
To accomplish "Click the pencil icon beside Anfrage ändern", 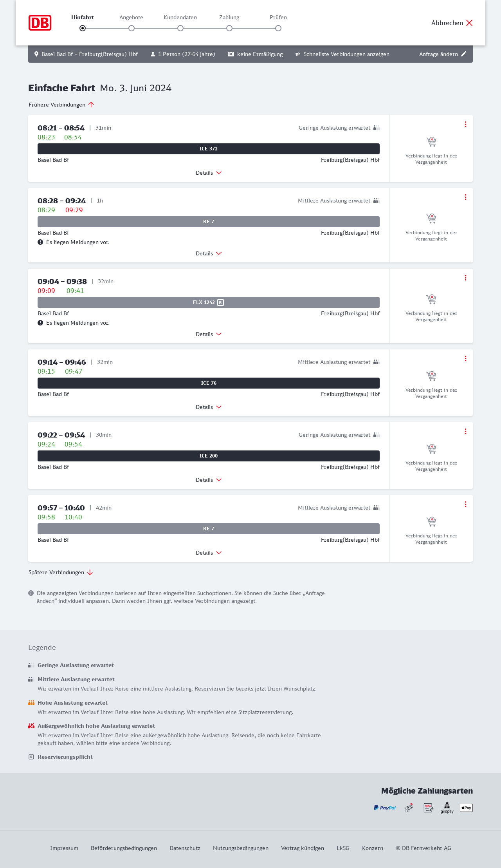I will pos(464,54).
